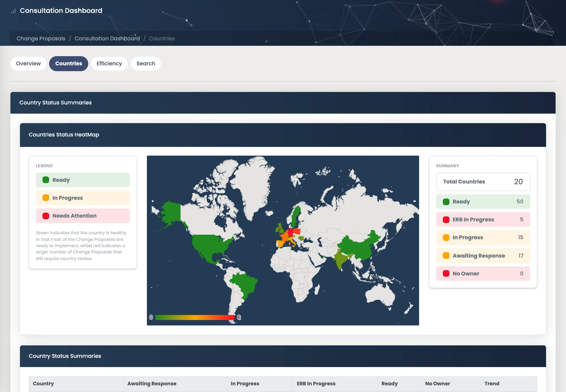This screenshot has height=392, width=566.
Task: Click the orange In Progress legend dot
Action: coord(46,198)
